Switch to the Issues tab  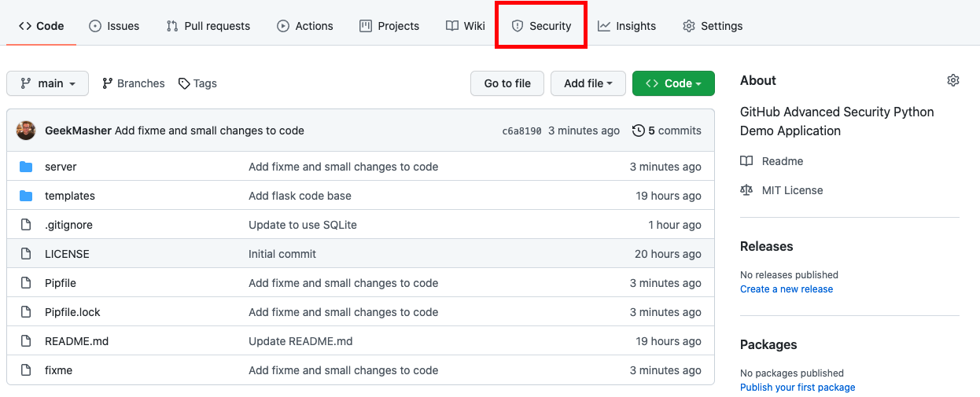pyautogui.click(x=114, y=26)
